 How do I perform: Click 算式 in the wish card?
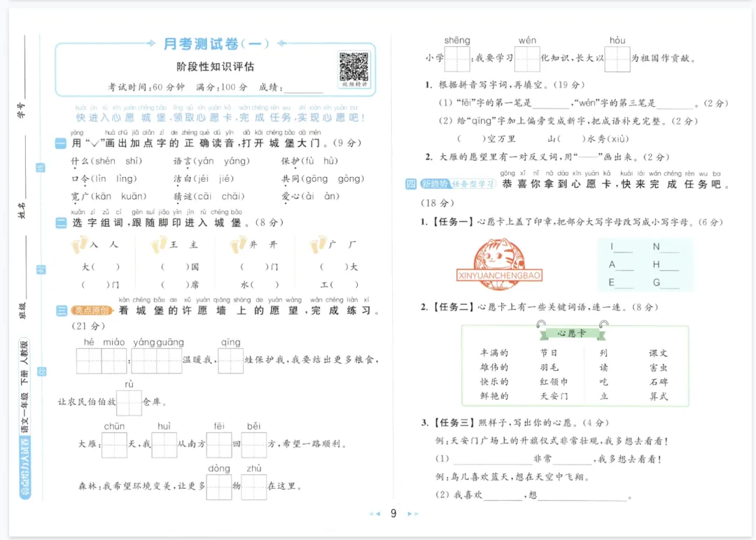point(659,397)
